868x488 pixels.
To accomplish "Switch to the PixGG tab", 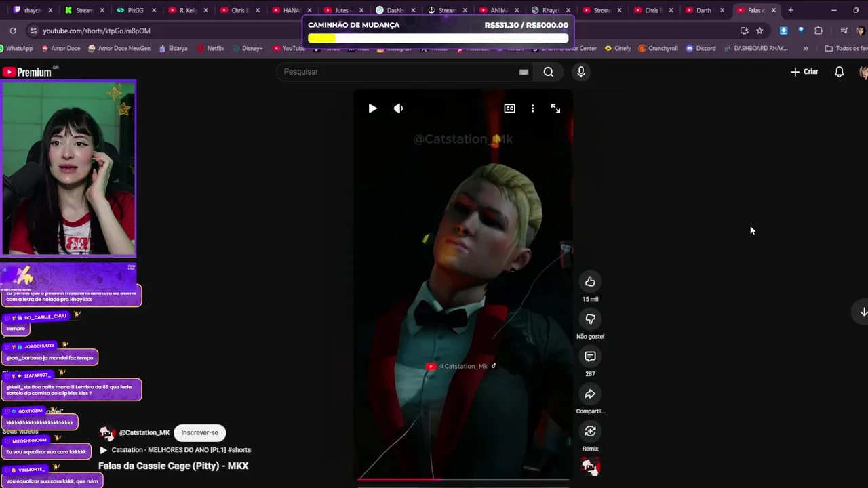I will point(136,10).
